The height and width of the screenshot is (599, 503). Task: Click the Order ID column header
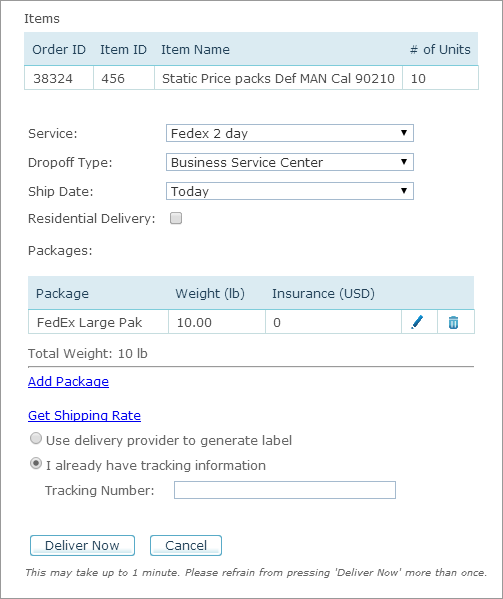pyautogui.click(x=59, y=49)
